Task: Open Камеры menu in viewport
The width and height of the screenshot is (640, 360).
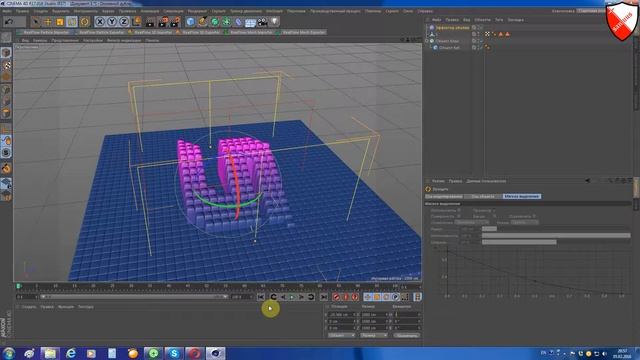Action: pos(40,40)
